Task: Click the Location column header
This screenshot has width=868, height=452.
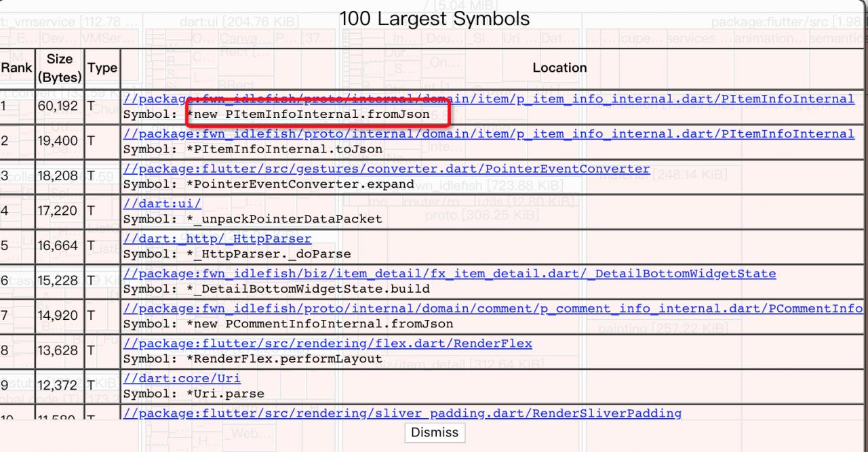Action: [559, 68]
